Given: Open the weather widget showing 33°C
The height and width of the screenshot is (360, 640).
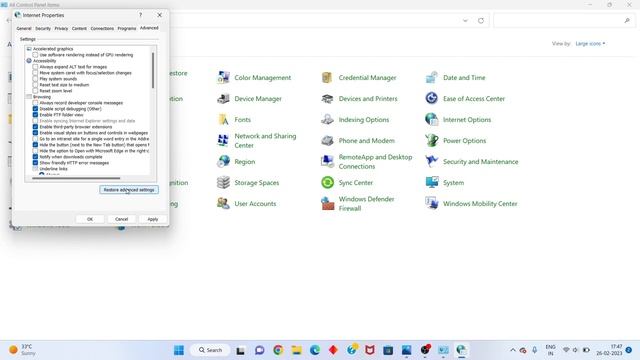Looking at the screenshot, I should [x=23, y=350].
